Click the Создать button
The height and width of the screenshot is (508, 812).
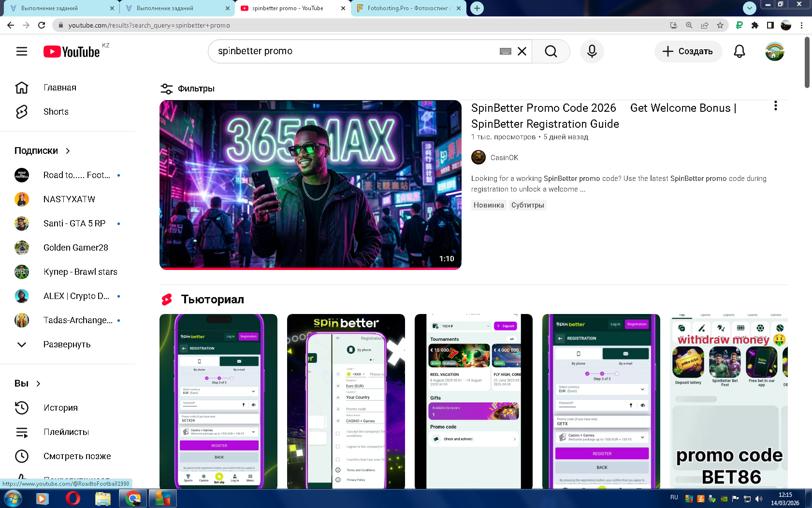tap(688, 51)
